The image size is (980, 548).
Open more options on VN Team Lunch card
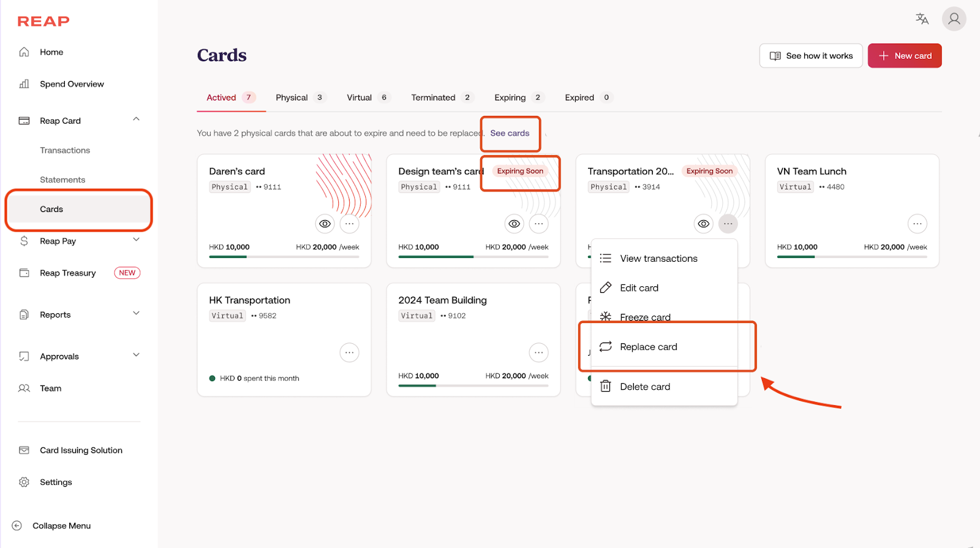(x=917, y=224)
